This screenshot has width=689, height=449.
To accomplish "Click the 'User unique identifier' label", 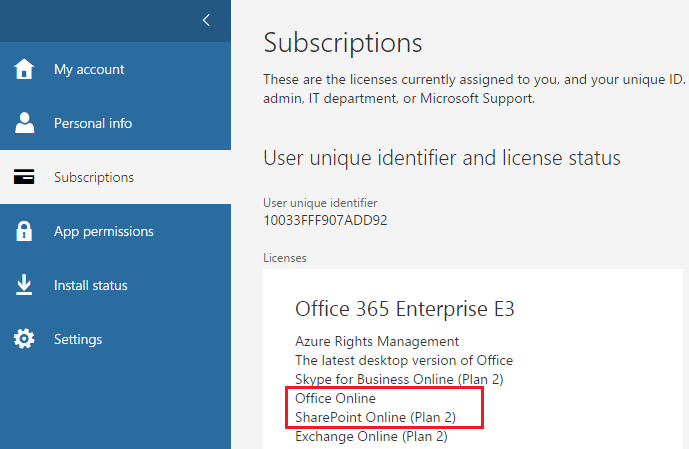I will [x=320, y=203].
